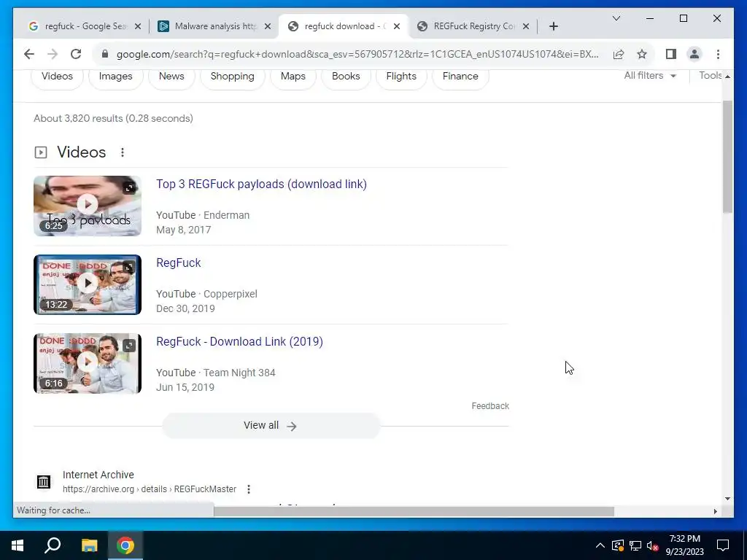Open Top 3 REGFuck payloads video link
This screenshot has width=747, height=560.
pyautogui.click(x=262, y=184)
